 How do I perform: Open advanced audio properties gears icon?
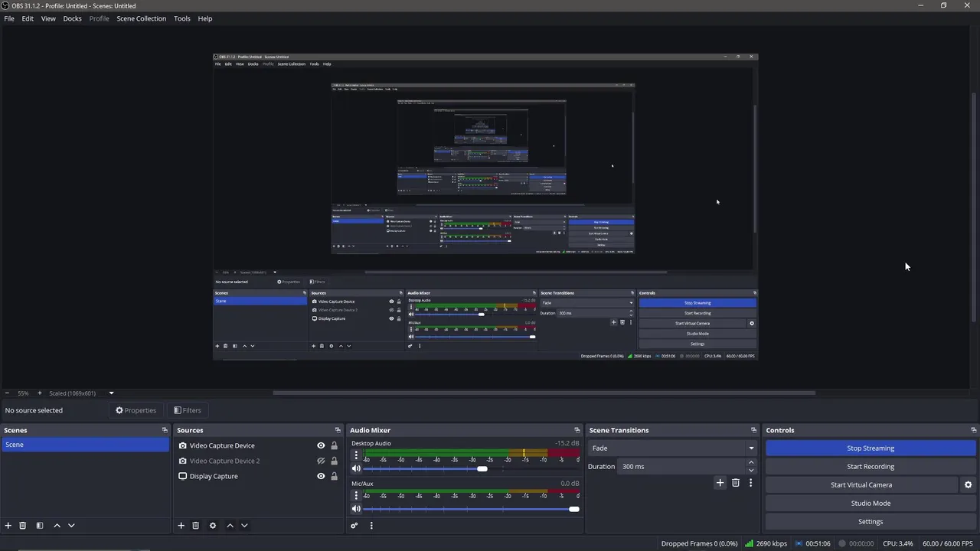click(354, 526)
